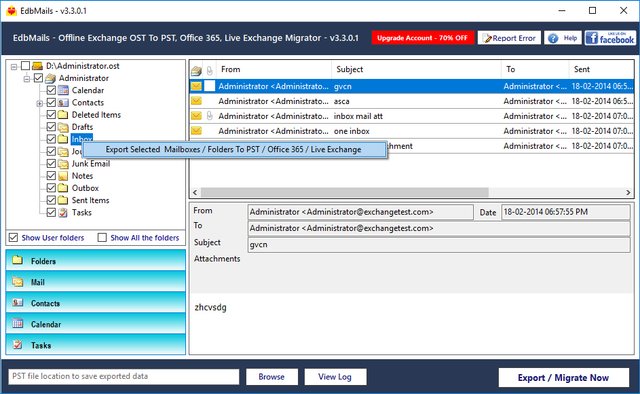Click the Help question mark icon
The height and width of the screenshot is (394, 640).
click(x=553, y=38)
